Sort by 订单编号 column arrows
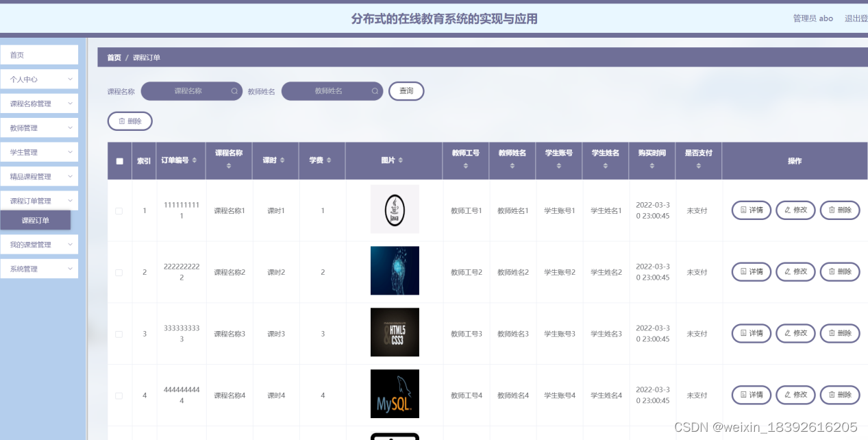This screenshot has height=440, width=868. point(194,160)
